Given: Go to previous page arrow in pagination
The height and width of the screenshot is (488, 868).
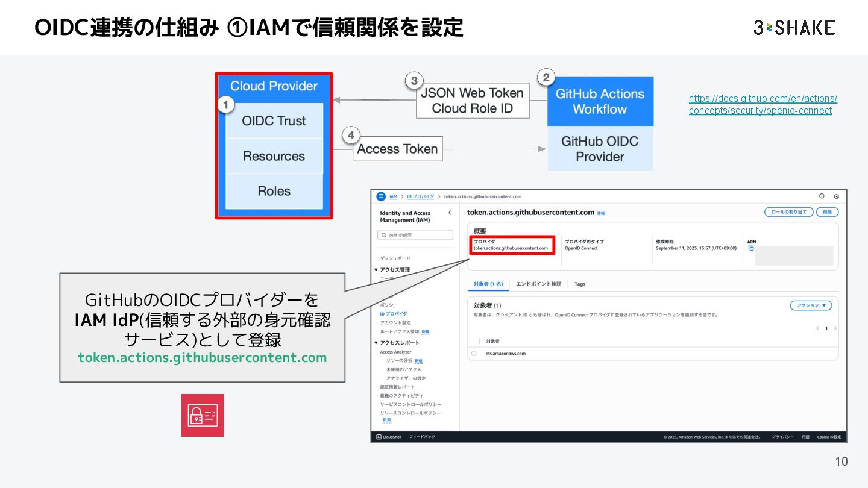Looking at the screenshot, I should point(817,328).
